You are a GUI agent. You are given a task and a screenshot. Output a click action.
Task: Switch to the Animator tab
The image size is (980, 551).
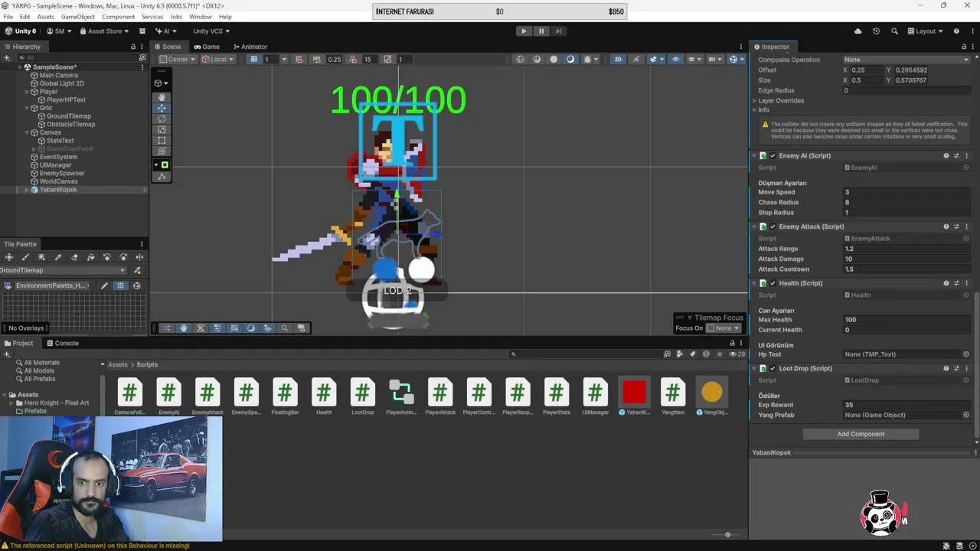pyautogui.click(x=250, y=47)
